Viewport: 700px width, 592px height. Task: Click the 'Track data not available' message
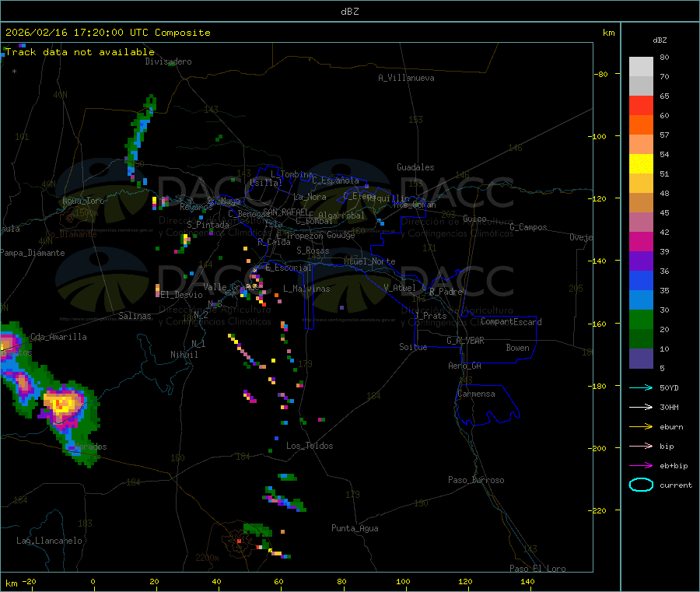(80, 52)
